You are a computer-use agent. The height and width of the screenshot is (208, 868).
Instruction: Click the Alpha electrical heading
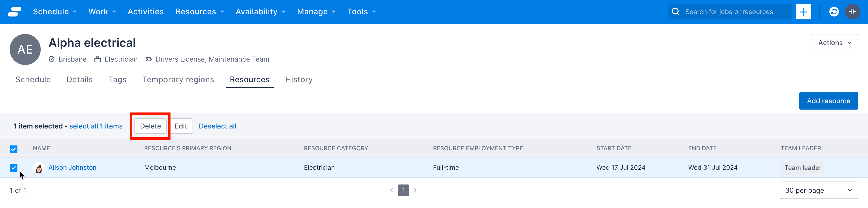click(x=92, y=43)
